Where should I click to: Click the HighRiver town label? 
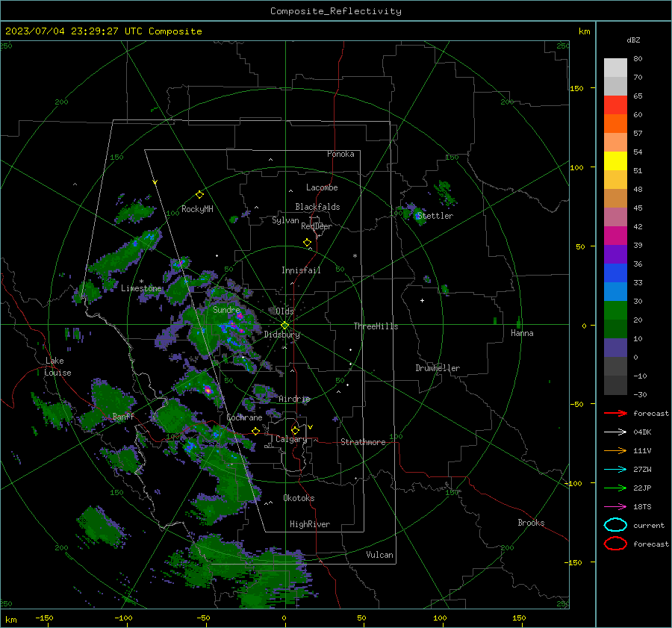pos(310,524)
